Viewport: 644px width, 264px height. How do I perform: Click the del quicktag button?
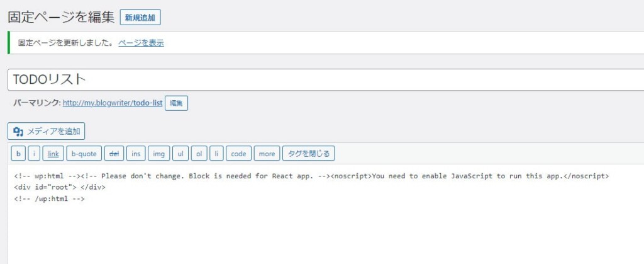coord(114,154)
